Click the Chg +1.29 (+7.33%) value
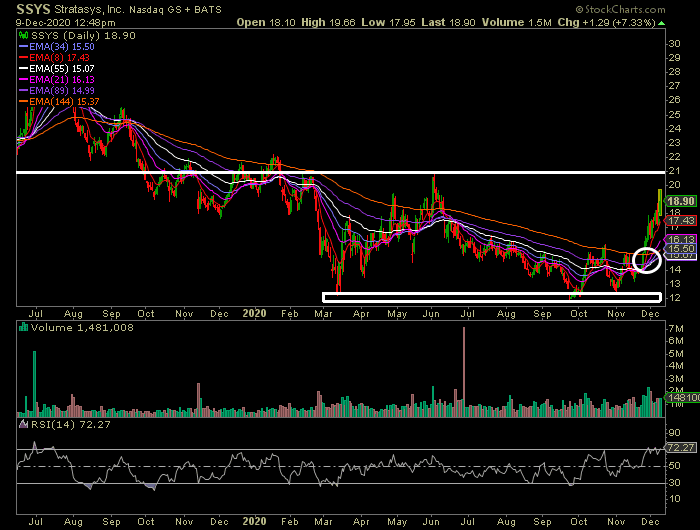This screenshot has width=700, height=530. [606, 22]
